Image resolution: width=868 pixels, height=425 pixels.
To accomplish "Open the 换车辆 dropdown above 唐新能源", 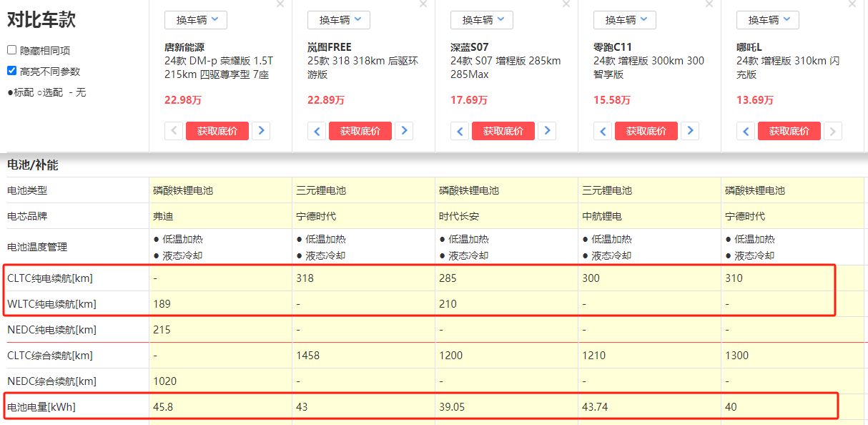I will [195, 20].
